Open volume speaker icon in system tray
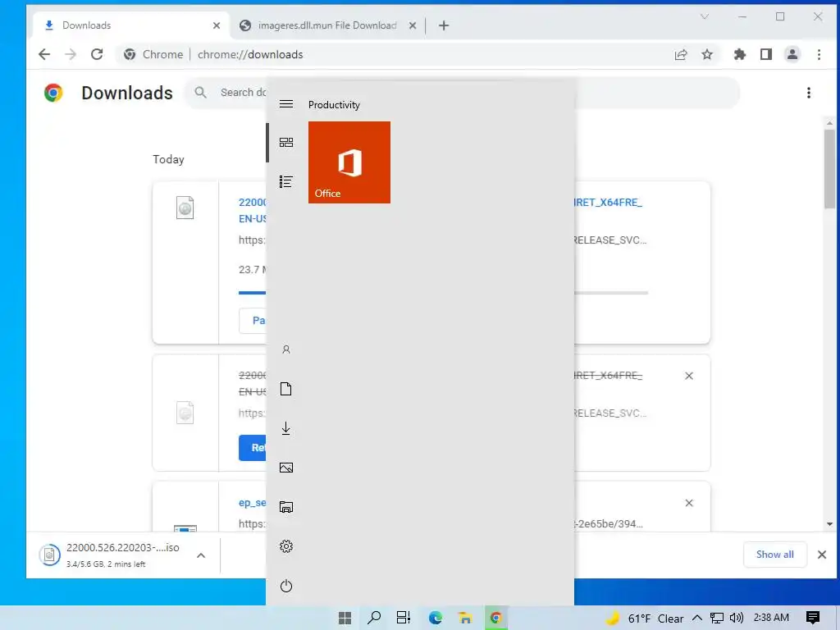 [737, 618]
